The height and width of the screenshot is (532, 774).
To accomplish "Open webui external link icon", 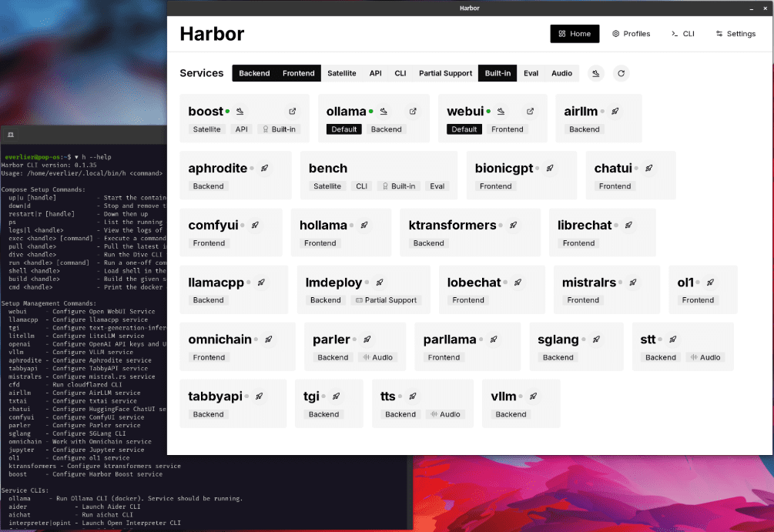I will [x=530, y=112].
